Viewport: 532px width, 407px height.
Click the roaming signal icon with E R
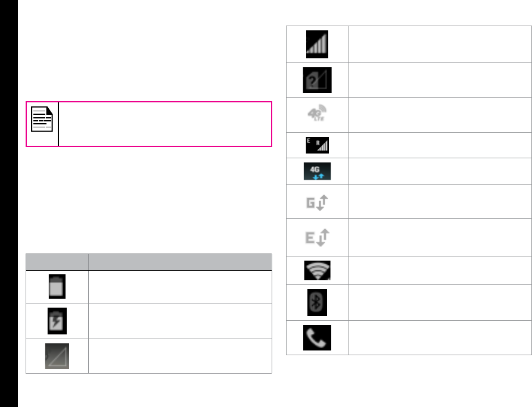click(x=317, y=145)
